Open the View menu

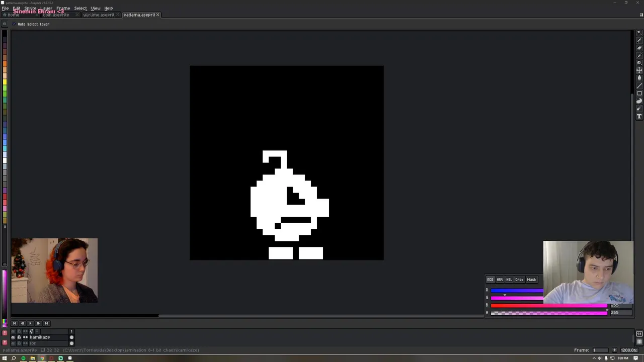click(95, 8)
